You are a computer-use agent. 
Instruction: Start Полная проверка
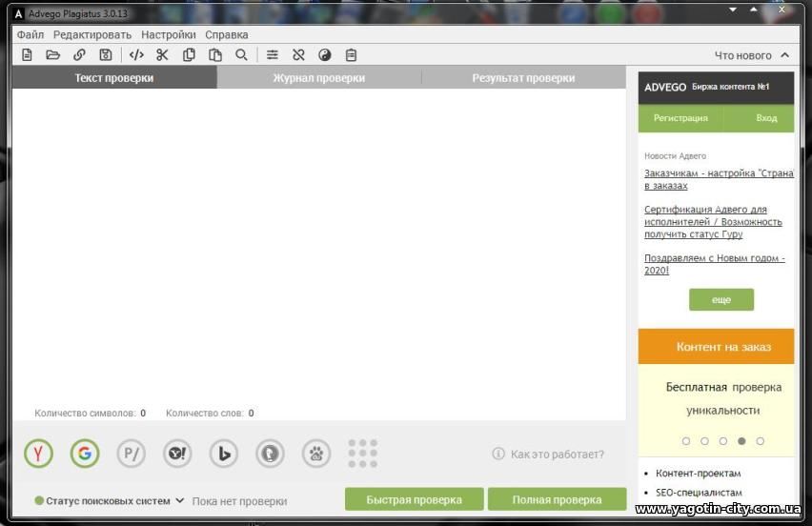(558, 499)
